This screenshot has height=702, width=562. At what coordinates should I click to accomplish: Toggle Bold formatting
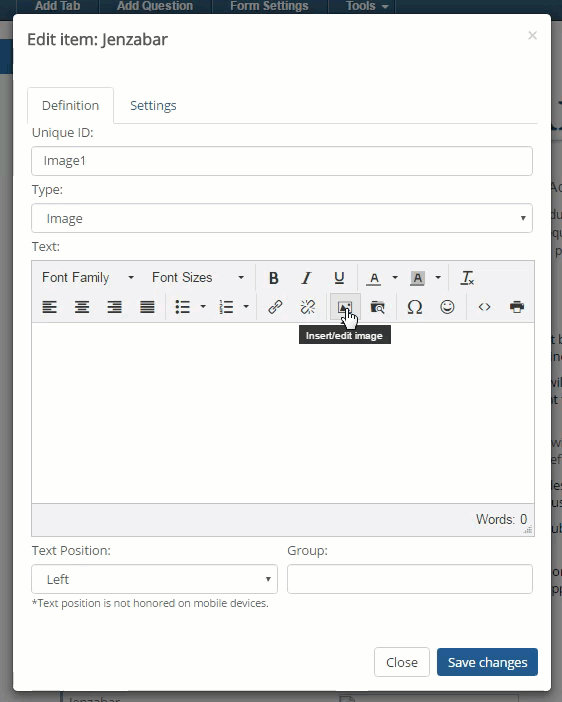(x=274, y=278)
